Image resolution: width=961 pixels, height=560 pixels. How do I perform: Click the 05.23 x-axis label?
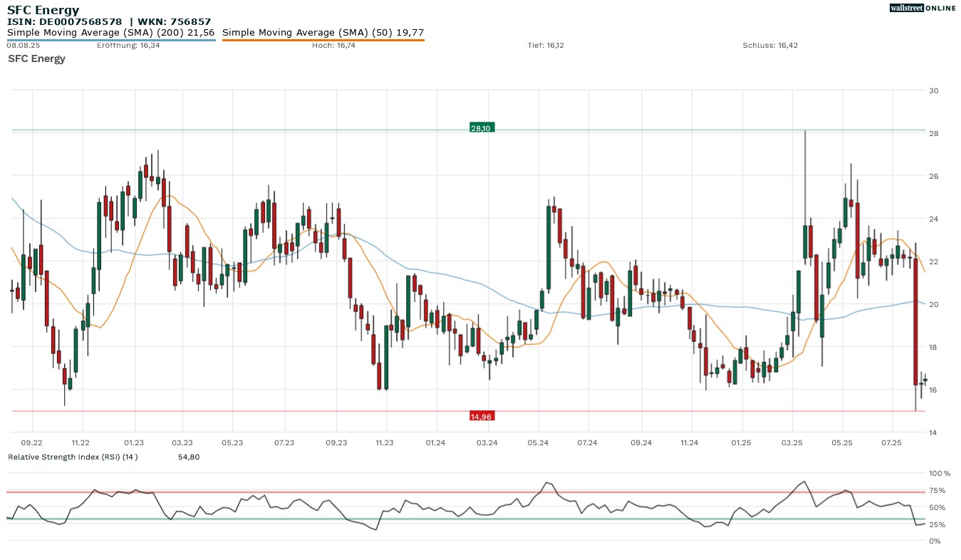(232, 442)
